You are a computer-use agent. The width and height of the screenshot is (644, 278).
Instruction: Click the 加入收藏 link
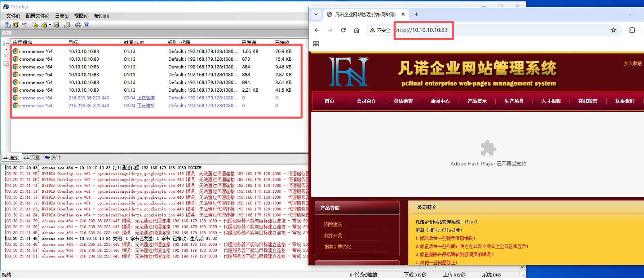tap(633, 64)
